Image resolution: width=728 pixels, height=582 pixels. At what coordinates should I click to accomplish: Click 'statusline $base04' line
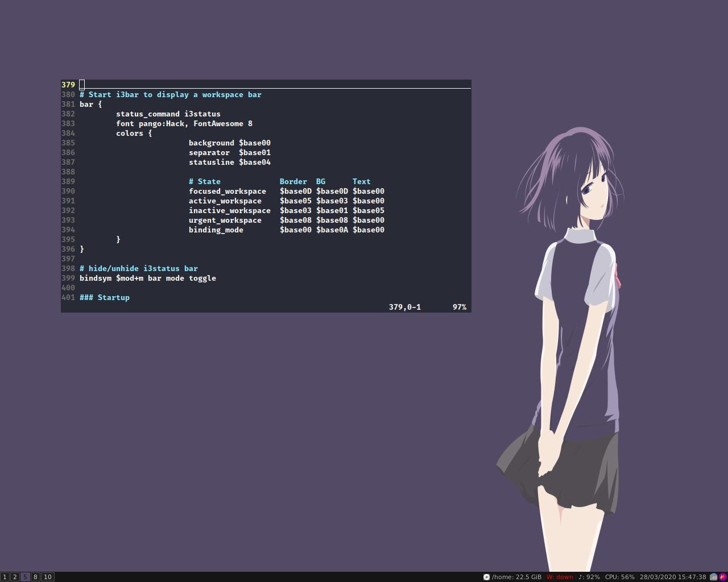[x=230, y=162]
